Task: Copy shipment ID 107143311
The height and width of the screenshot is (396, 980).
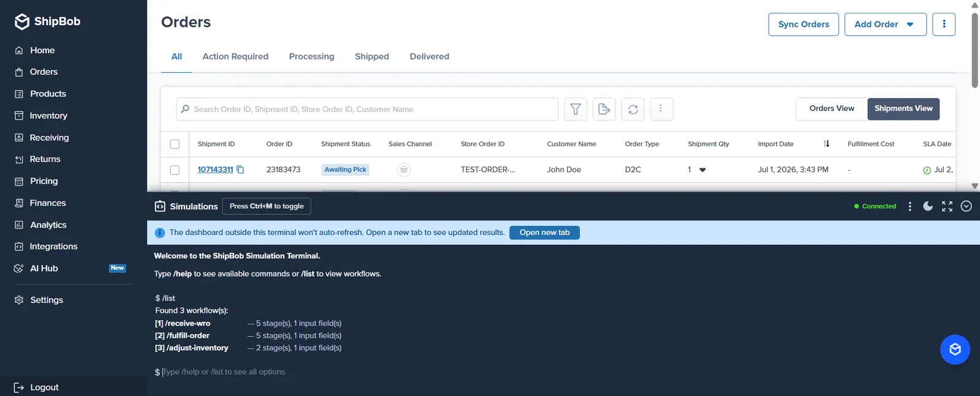Action: (x=240, y=170)
